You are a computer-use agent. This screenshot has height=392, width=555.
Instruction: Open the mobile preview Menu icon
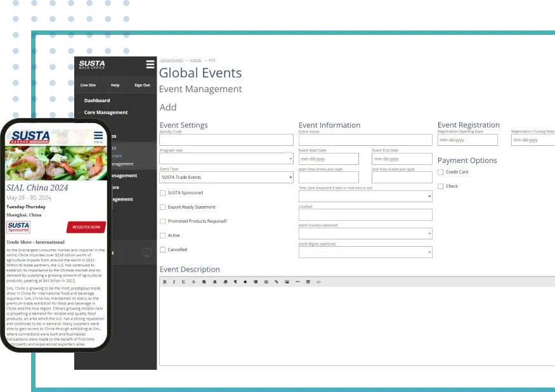coord(98,136)
